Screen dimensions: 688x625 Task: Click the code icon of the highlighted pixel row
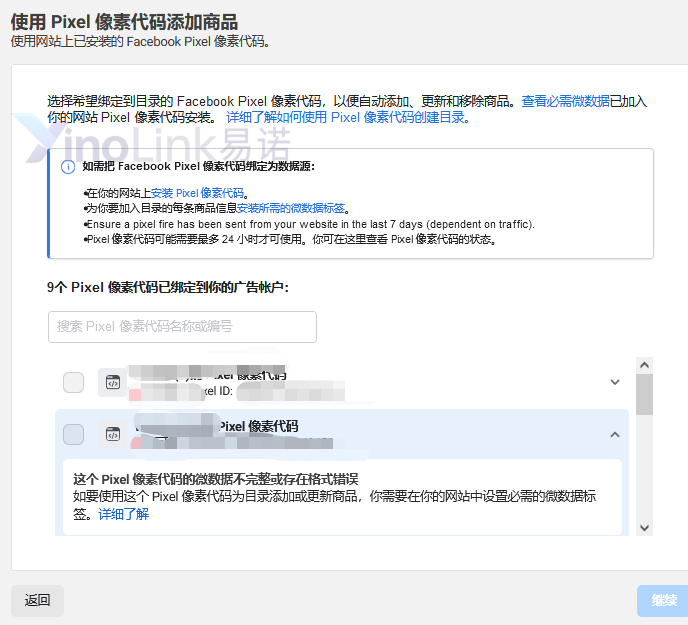pyautogui.click(x=113, y=434)
